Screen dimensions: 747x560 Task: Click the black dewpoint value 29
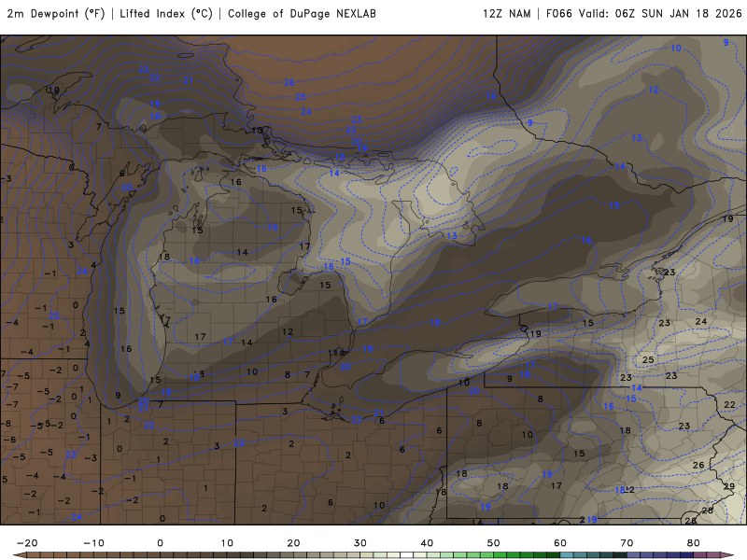coord(729,486)
